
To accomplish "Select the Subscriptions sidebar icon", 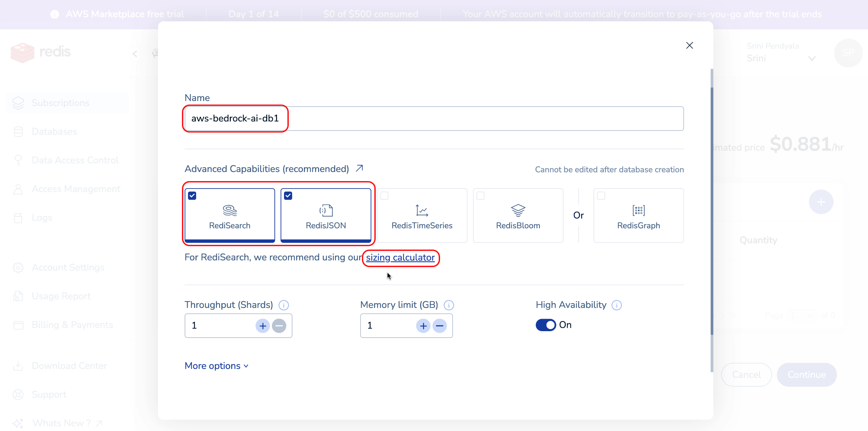I will [18, 103].
